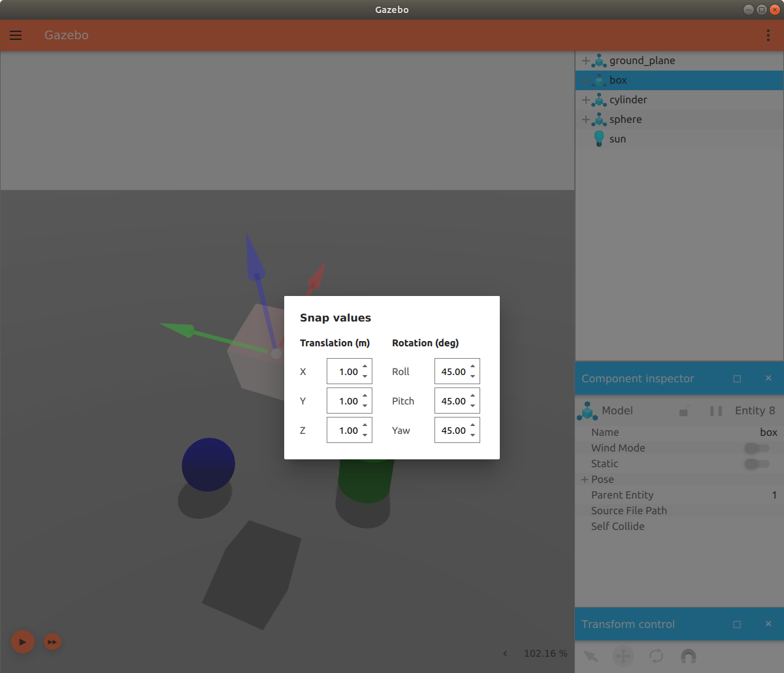
Task: Click the red X-axis gizmo arrow
Action: coord(316,277)
